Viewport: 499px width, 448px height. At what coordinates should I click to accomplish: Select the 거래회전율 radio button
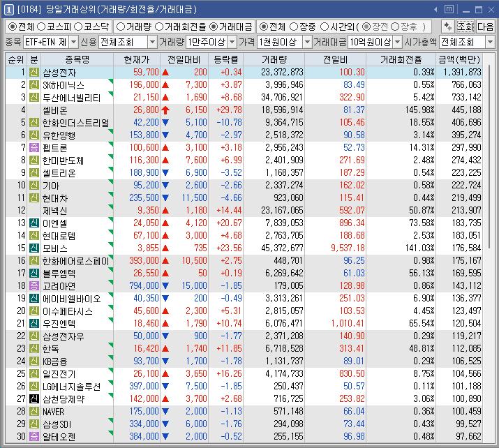click(x=159, y=27)
